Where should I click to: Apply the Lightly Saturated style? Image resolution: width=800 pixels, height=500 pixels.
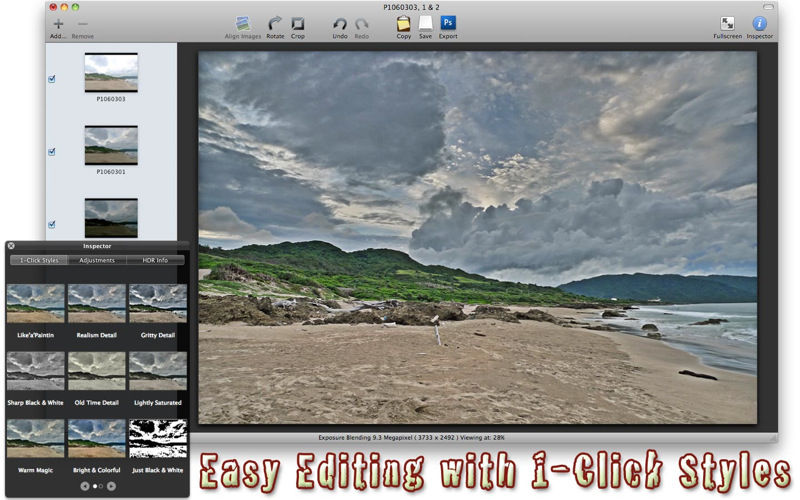pos(158,371)
